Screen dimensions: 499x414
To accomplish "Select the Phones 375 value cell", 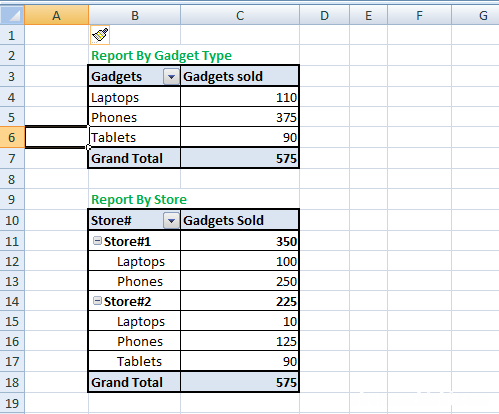I will pyautogui.click(x=240, y=117).
